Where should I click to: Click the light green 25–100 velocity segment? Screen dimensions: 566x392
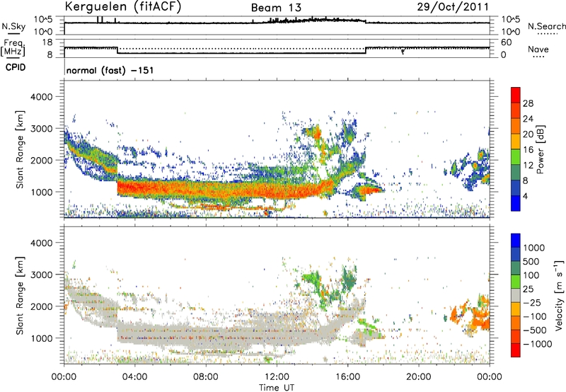coord(516,282)
